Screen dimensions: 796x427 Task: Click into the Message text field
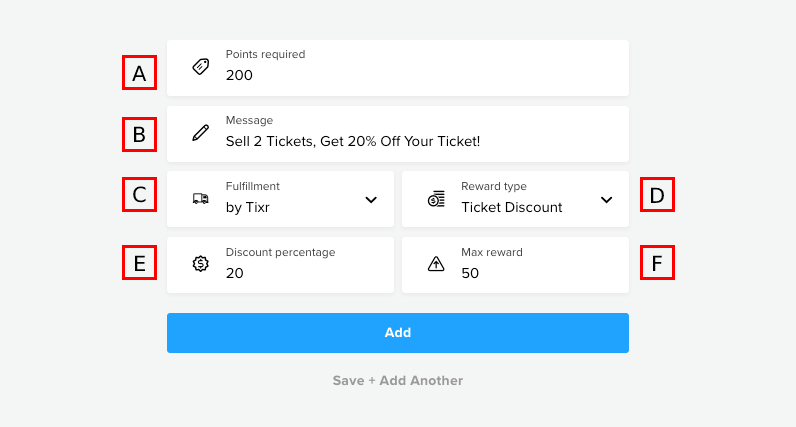pyautogui.click(x=398, y=134)
